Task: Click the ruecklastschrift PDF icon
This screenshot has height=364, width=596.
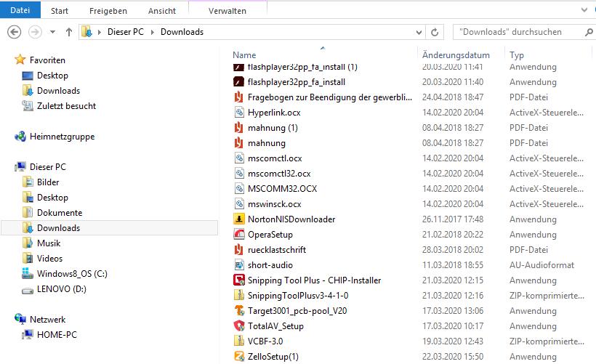Action: [x=238, y=250]
